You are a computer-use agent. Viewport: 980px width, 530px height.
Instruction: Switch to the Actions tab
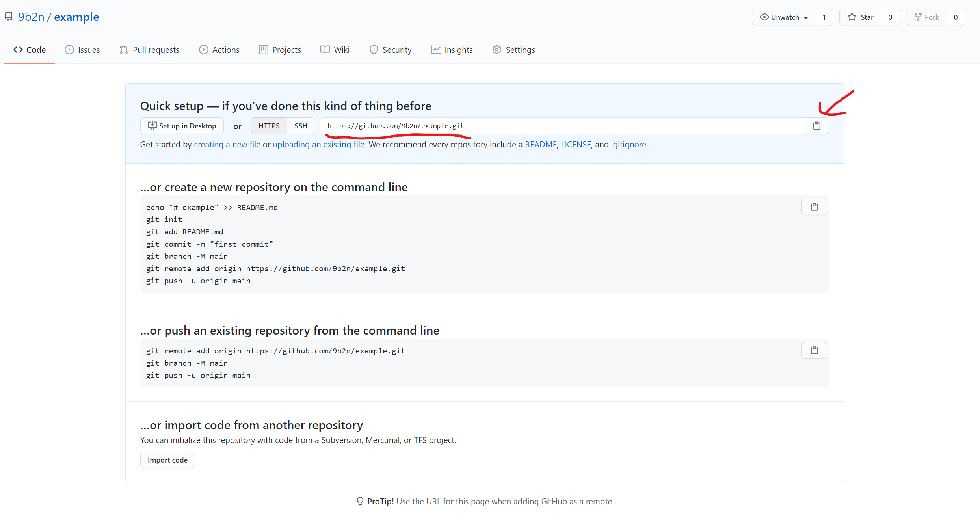(219, 50)
